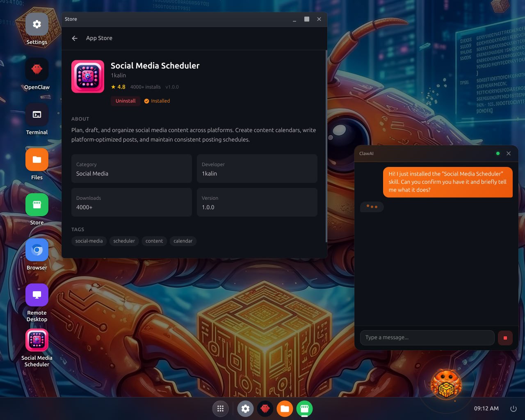Open the Files app from the dock
The width and height of the screenshot is (525, 420).
[x=37, y=160]
